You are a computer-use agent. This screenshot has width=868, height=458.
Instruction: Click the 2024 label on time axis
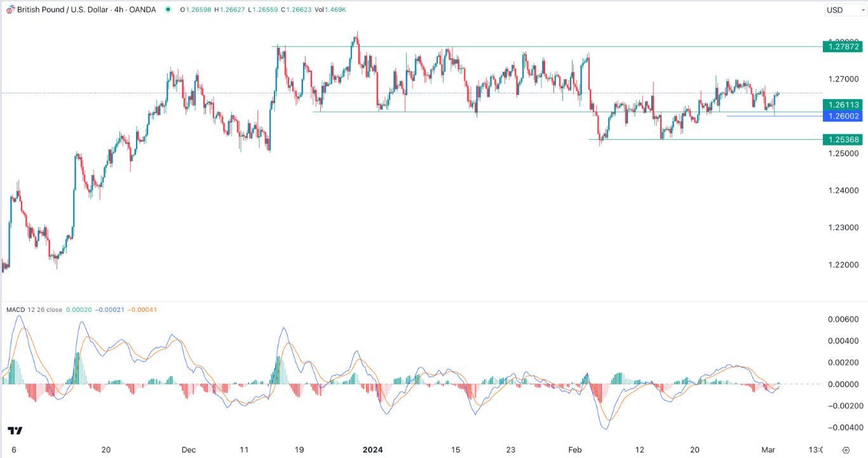[373, 449]
